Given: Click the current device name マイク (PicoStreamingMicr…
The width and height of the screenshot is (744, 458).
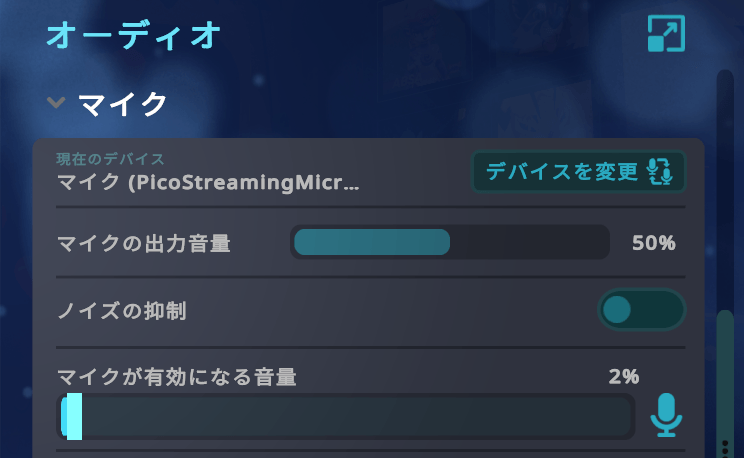Looking at the screenshot, I should pyautogui.click(x=208, y=184).
